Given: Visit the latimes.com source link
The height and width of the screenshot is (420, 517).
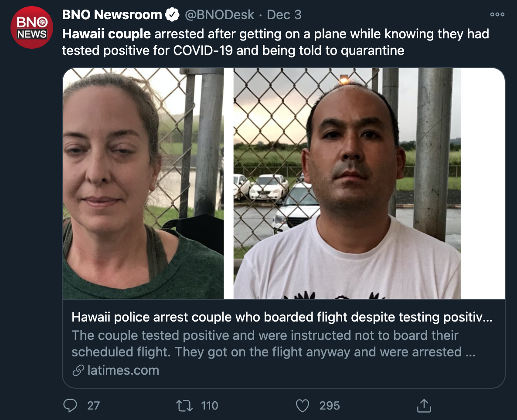Looking at the screenshot, I should click(x=123, y=370).
